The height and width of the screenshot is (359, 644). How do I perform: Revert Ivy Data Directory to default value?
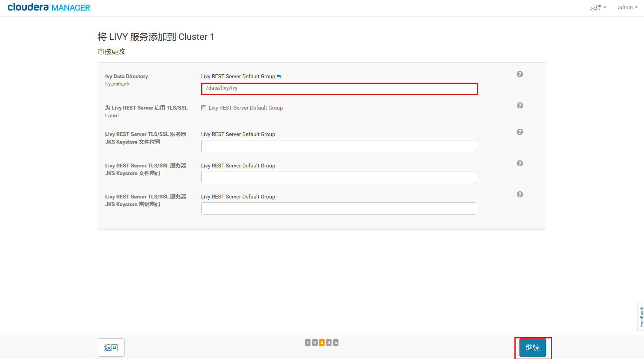click(279, 76)
